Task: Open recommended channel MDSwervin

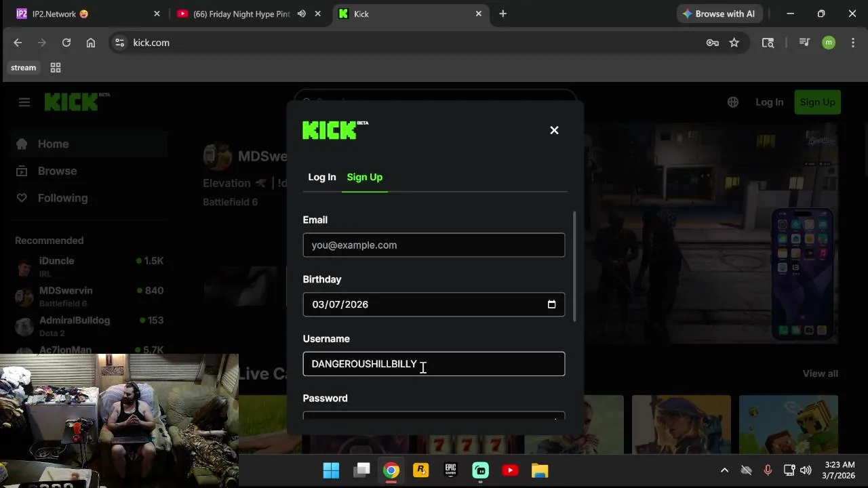Action: pos(88,296)
